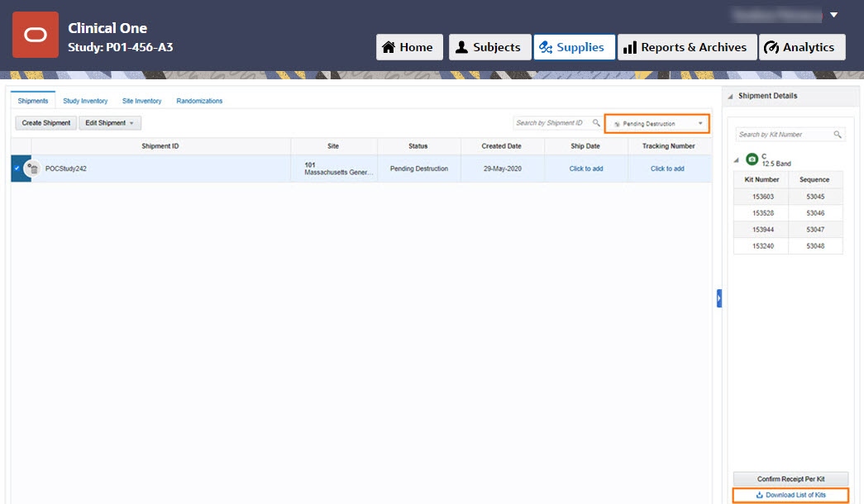
Task: Click the Clinical One red logo
Action: click(36, 35)
